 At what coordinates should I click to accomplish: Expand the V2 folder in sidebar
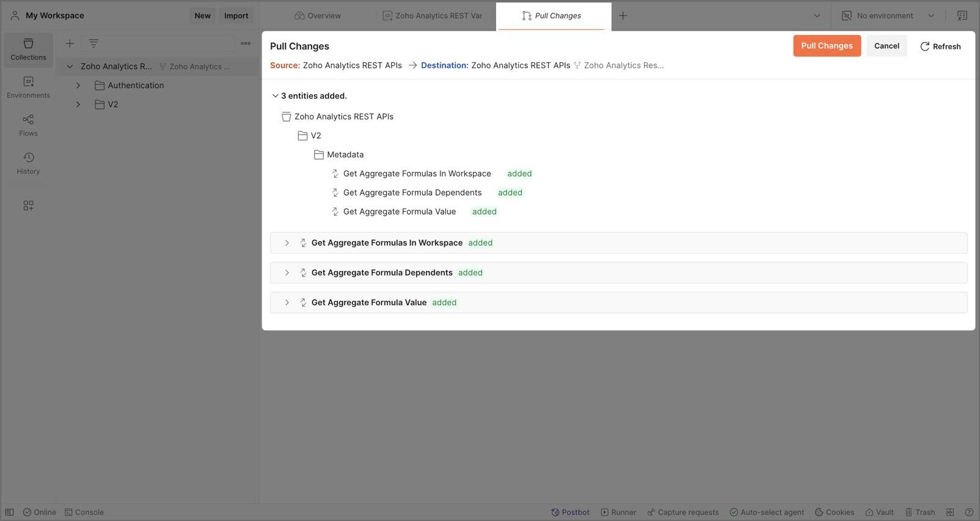pyautogui.click(x=78, y=105)
